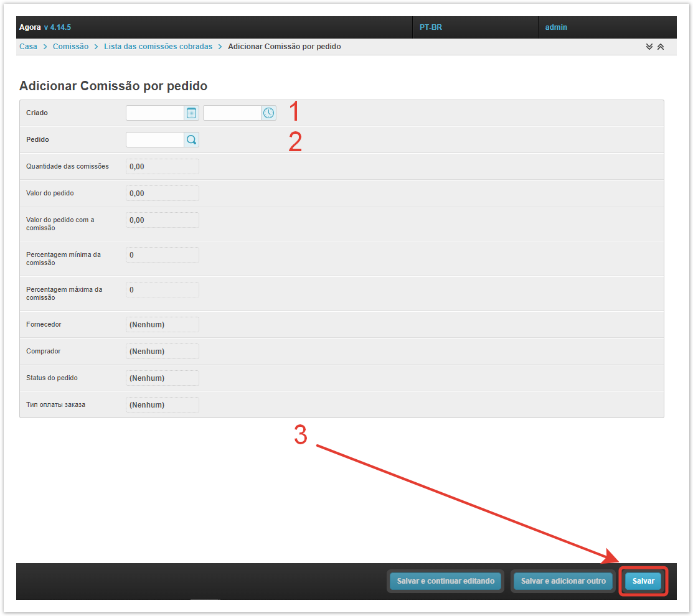Click the Fornecedor field showing (Nenhum)

[x=162, y=325]
